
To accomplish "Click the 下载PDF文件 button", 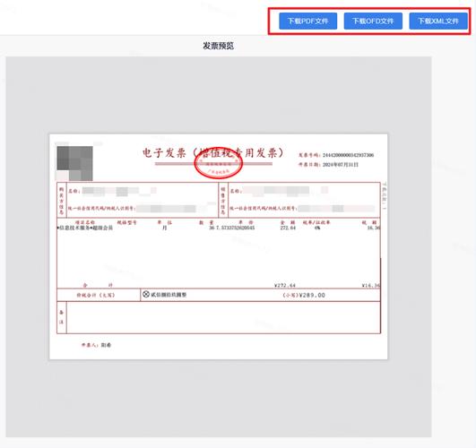I will (307, 21).
